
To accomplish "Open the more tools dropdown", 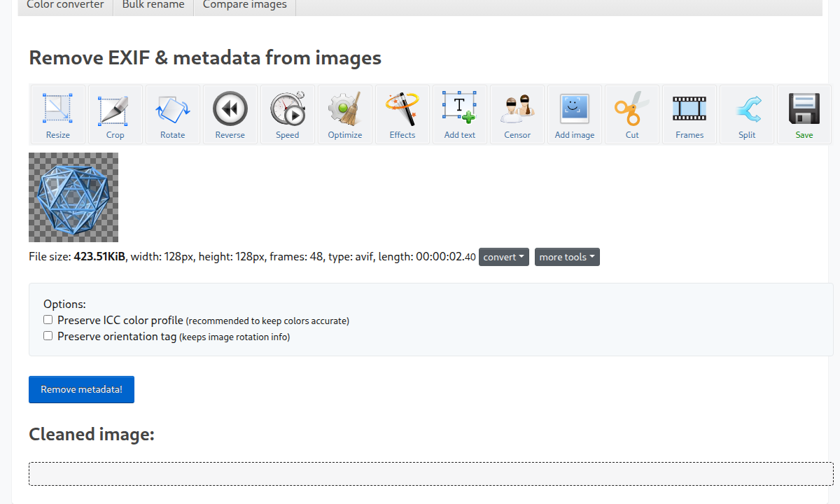I will [x=567, y=257].
